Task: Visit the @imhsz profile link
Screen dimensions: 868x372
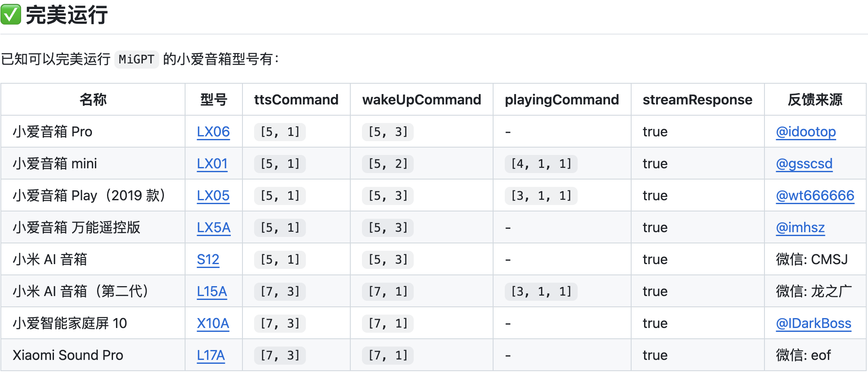Action: [800, 227]
